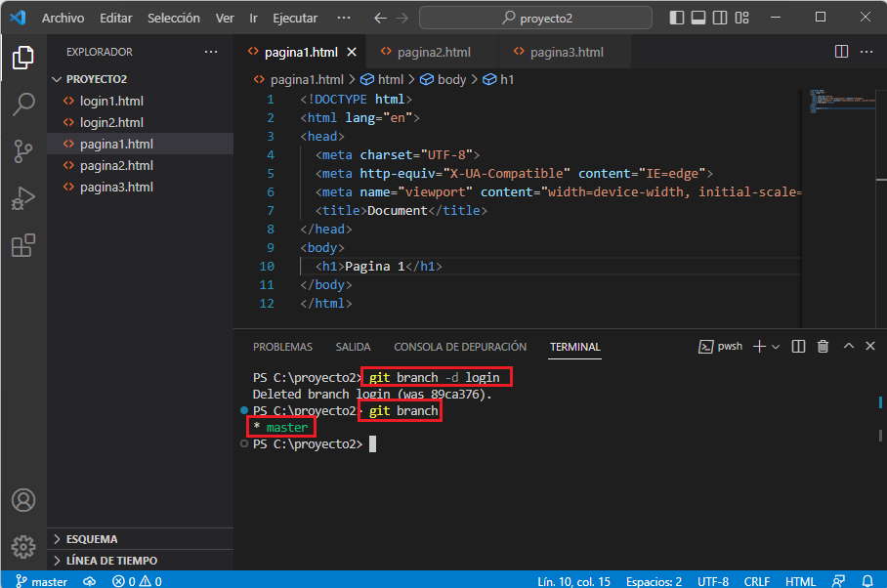
Task: Change encoding via UTF-8 indicator
Action: pyautogui.click(x=713, y=581)
